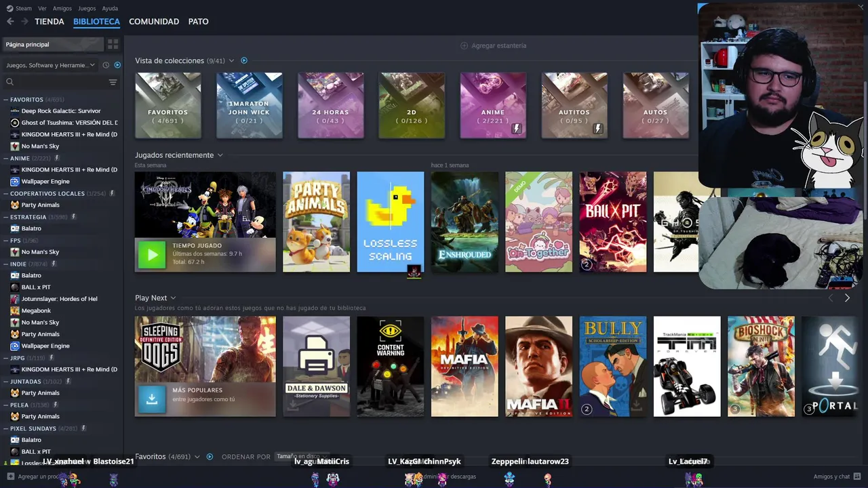Screen dimensions: 868x488
Task: Open the Ver menu
Action: pyautogui.click(x=42, y=8)
